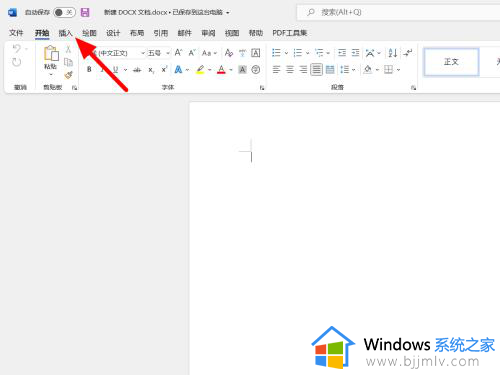Image resolution: width=500 pixels, height=375 pixels.
Task: Apply paragraph Shading fill color
Action: [x=368, y=70]
